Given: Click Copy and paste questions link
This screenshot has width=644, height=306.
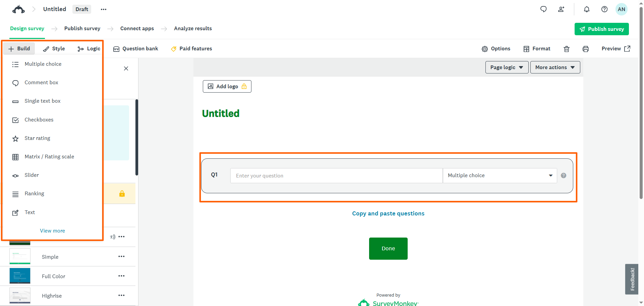Looking at the screenshot, I should coord(388,213).
